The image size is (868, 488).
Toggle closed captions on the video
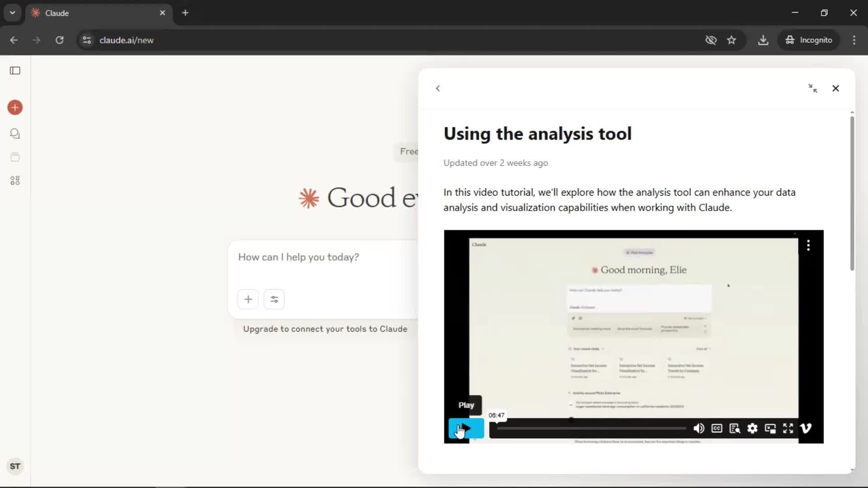point(717,428)
